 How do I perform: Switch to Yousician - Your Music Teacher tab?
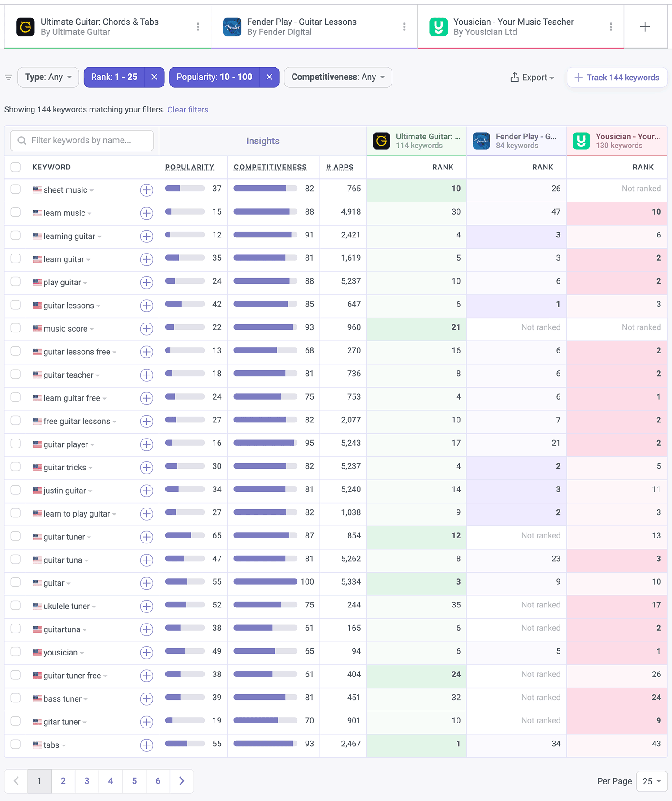[x=521, y=27]
